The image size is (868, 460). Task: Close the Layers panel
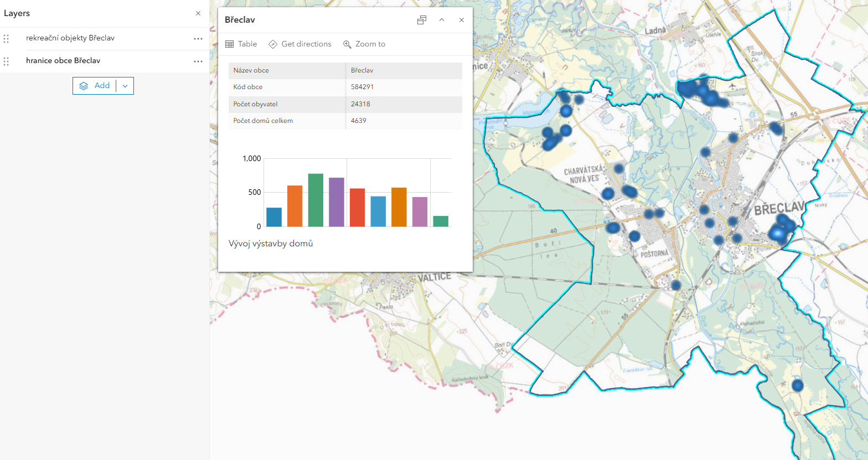click(x=198, y=13)
